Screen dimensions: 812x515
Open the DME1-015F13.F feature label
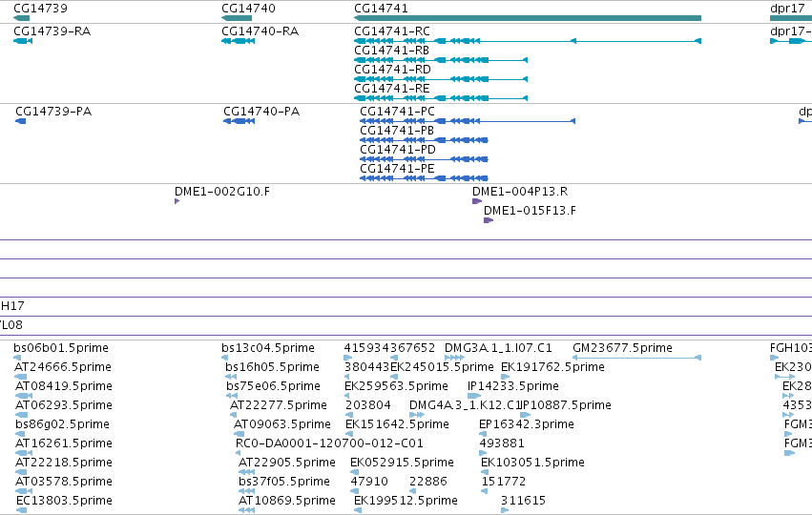coord(530,211)
